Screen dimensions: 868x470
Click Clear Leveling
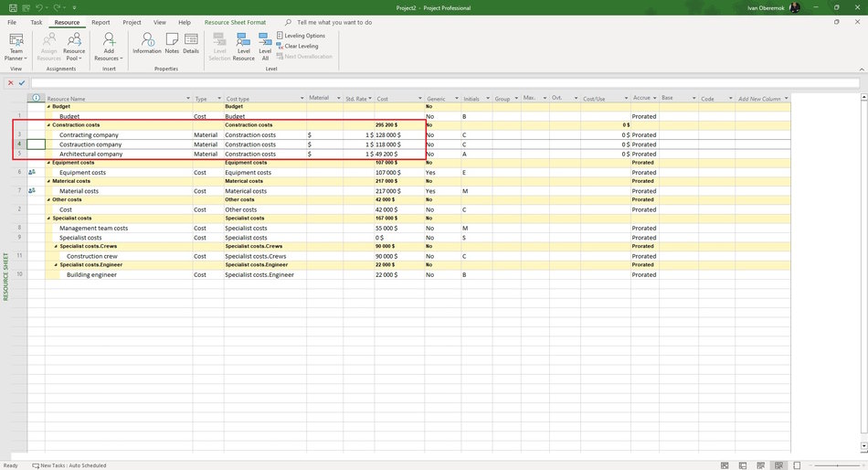point(297,46)
